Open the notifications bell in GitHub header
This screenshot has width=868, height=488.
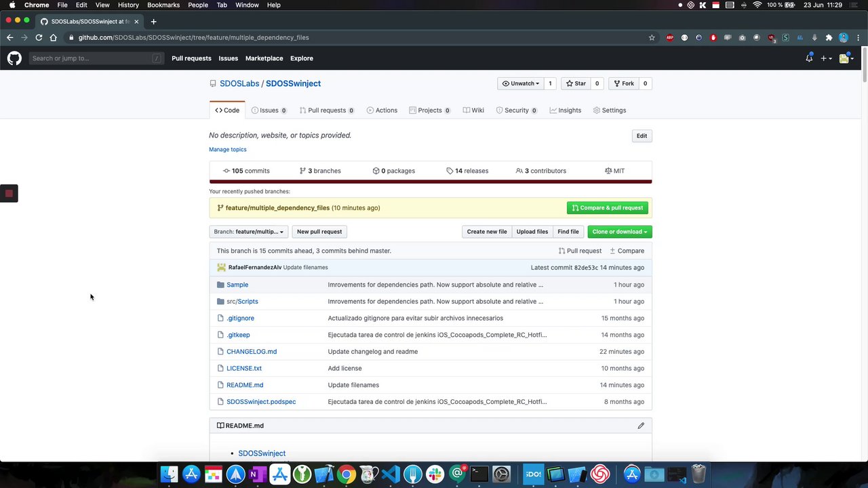[809, 58]
